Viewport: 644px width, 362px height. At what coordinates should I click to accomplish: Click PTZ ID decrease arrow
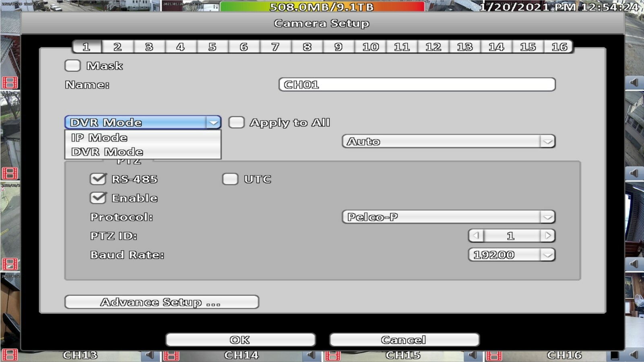(476, 236)
